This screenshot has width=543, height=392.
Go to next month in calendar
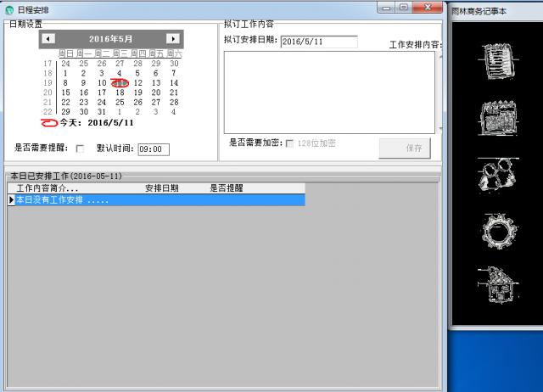point(173,38)
